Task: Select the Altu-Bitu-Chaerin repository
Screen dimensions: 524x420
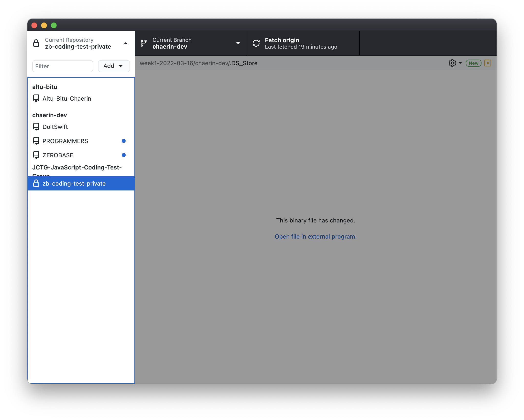Action: (x=66, y=98)
